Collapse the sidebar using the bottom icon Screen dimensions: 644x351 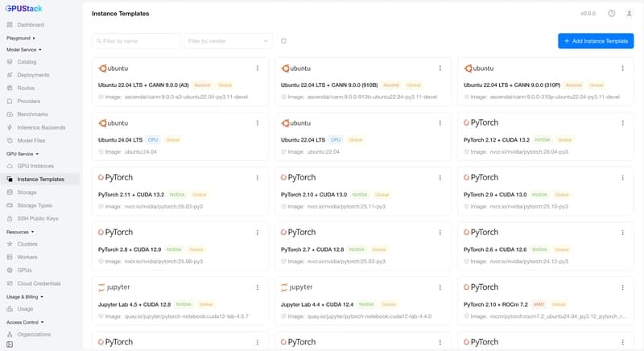(10, 345)
